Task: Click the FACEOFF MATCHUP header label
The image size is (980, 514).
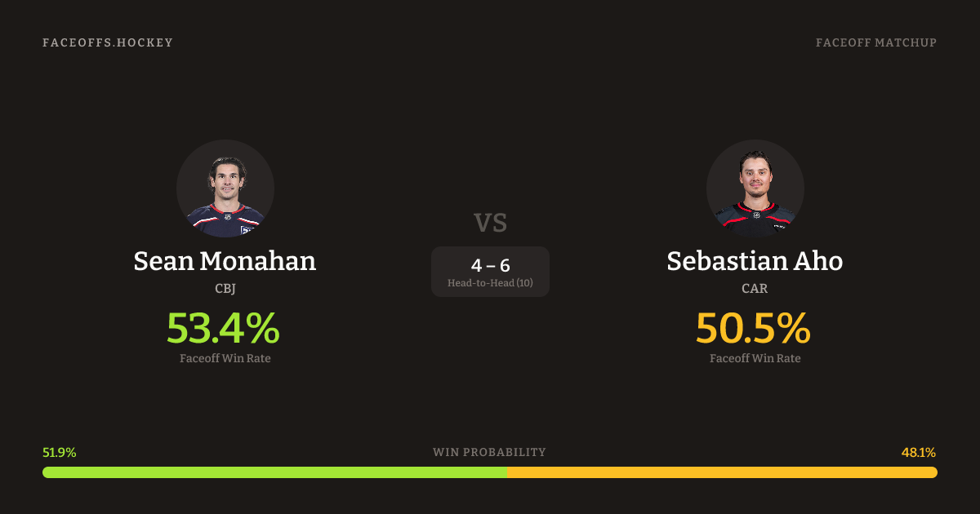Action: [875, 42]
